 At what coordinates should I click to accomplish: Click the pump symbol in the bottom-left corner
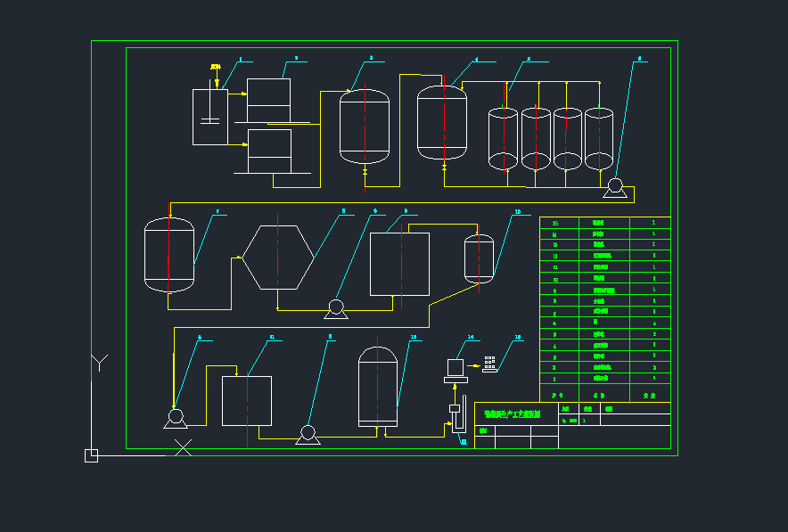click(176, 419)
